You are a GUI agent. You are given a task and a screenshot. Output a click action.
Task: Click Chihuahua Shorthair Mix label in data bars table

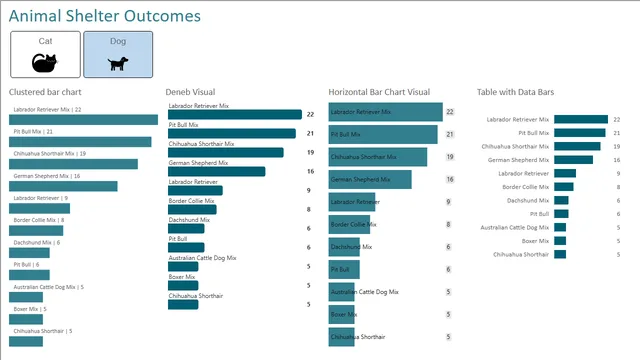click(x=515, y=147)
